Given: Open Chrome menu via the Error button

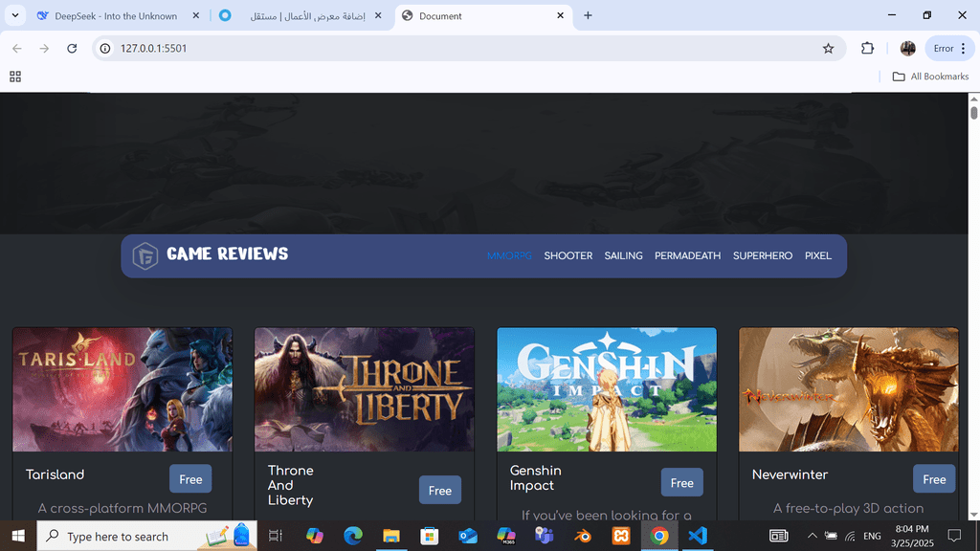Looking at the screenshot, I should coord(948,48).
